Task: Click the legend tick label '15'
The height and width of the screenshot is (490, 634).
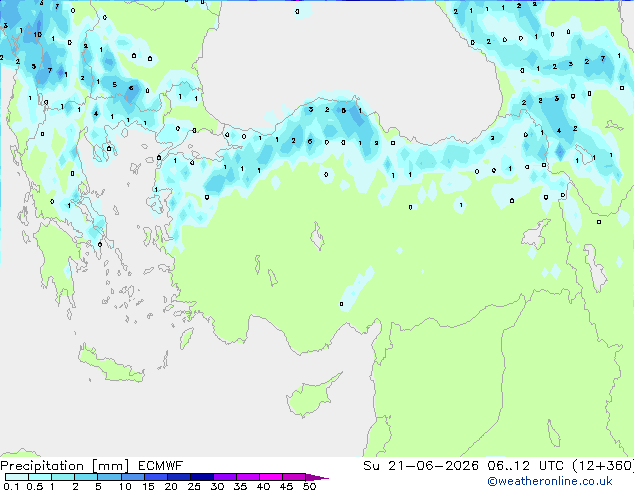Action: [148, 486]
